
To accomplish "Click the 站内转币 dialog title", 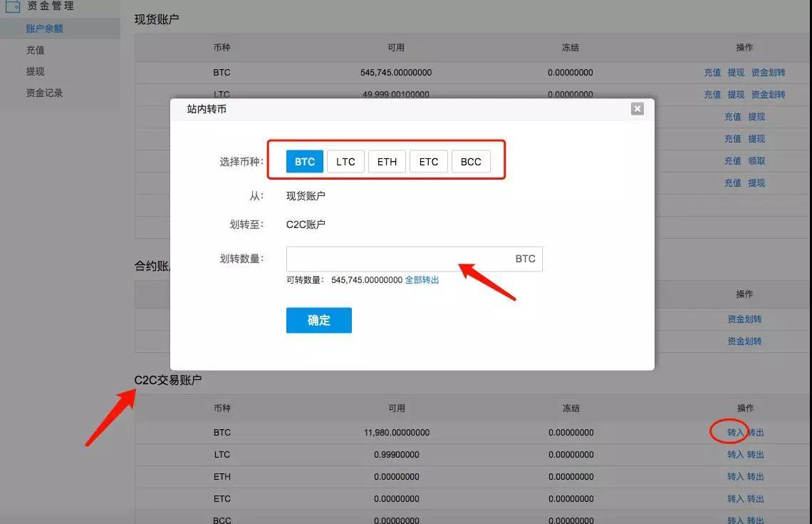I will [x=206, y=109].
